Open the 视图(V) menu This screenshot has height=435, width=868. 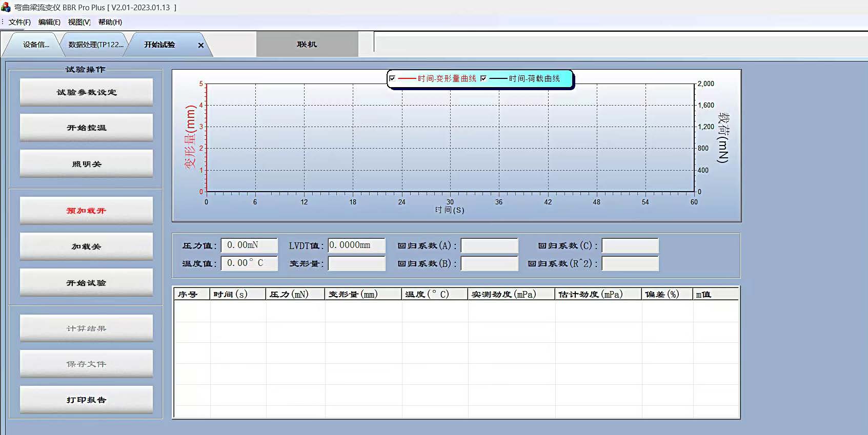79,22
